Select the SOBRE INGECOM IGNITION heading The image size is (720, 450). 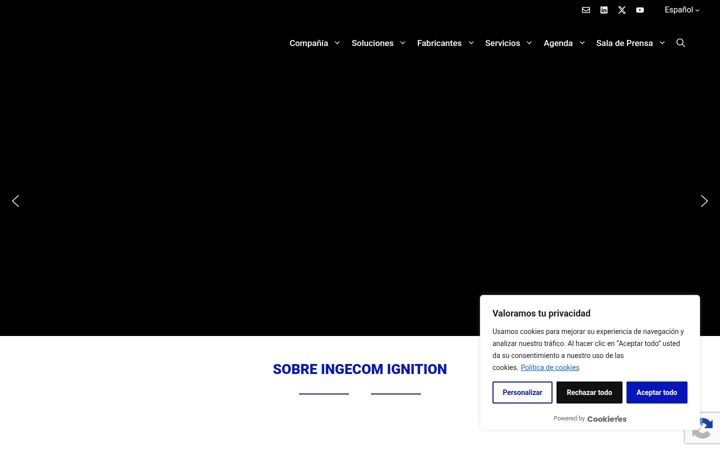click(x=360, y=369)
